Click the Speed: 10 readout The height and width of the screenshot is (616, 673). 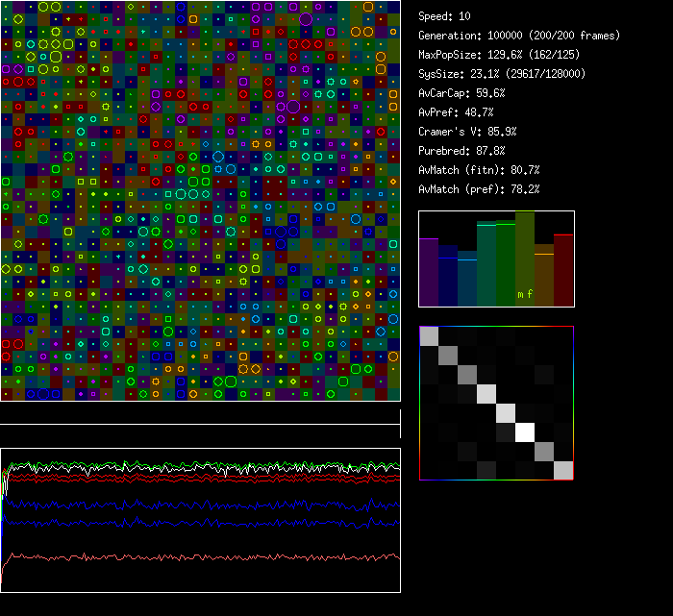[444, 16]
